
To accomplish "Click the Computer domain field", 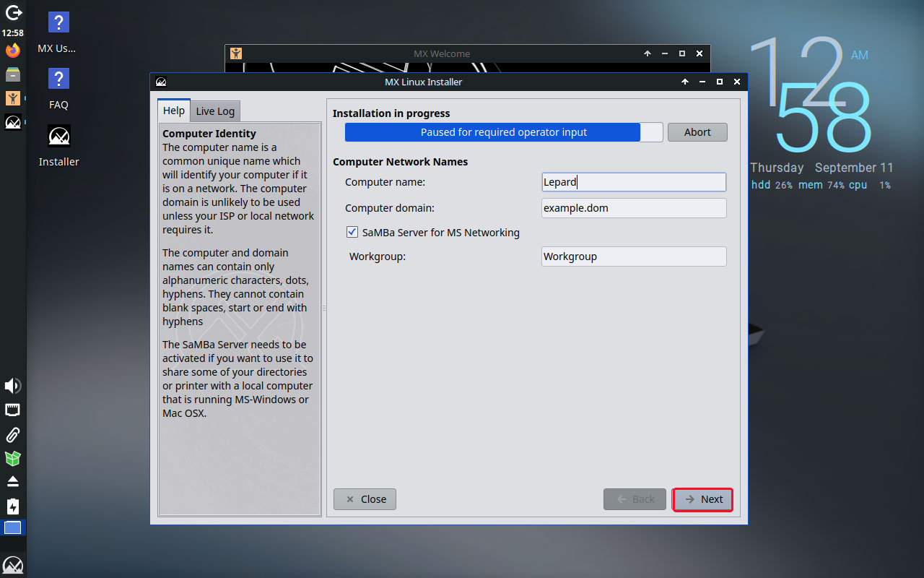I will tap(634, 208).
